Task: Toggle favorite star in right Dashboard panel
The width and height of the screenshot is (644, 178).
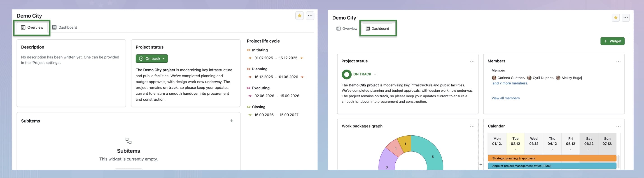Action: (616, 18)
